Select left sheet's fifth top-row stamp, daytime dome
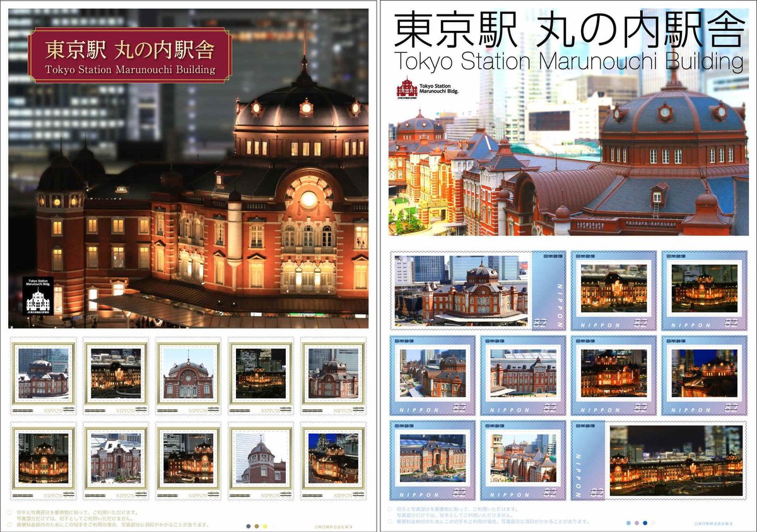The image size is (757, 532). (334, 377)
